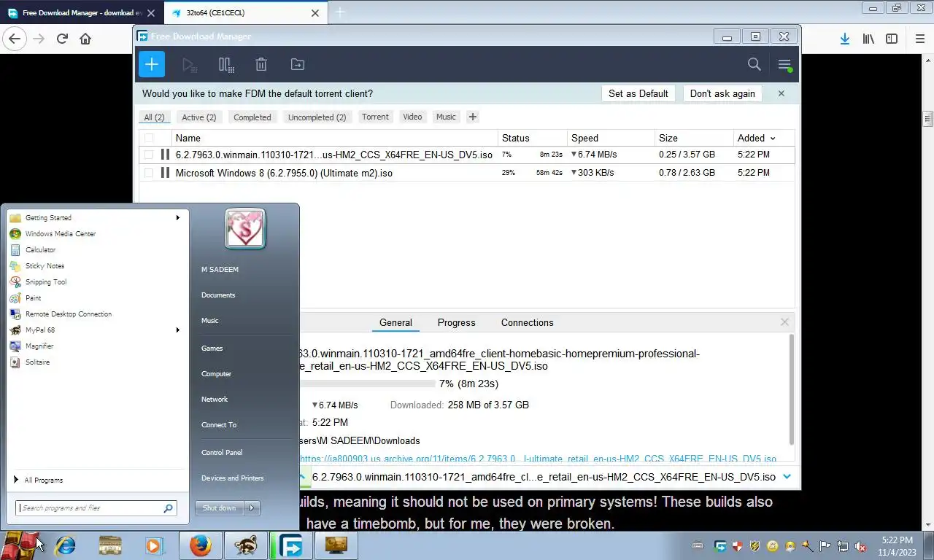Image resolution: width=934 pixels, height=560 pixels.
Task: Expand Getting Started submenu arrow
Action: point(177,217)
